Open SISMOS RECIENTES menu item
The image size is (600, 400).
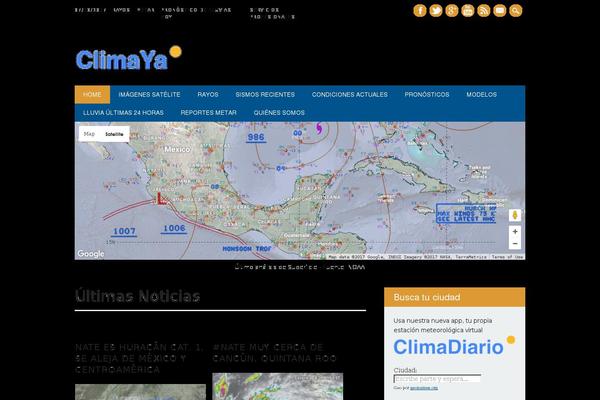point(265,95)
